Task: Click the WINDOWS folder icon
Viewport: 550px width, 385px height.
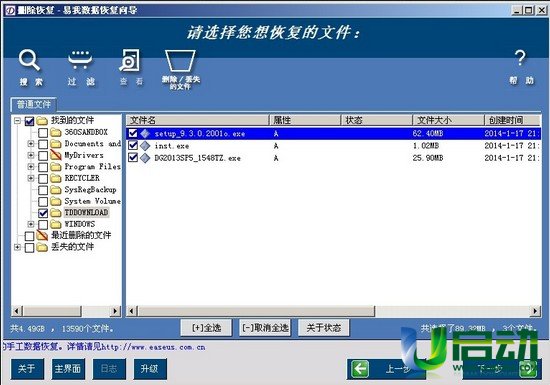Action: 55,224
